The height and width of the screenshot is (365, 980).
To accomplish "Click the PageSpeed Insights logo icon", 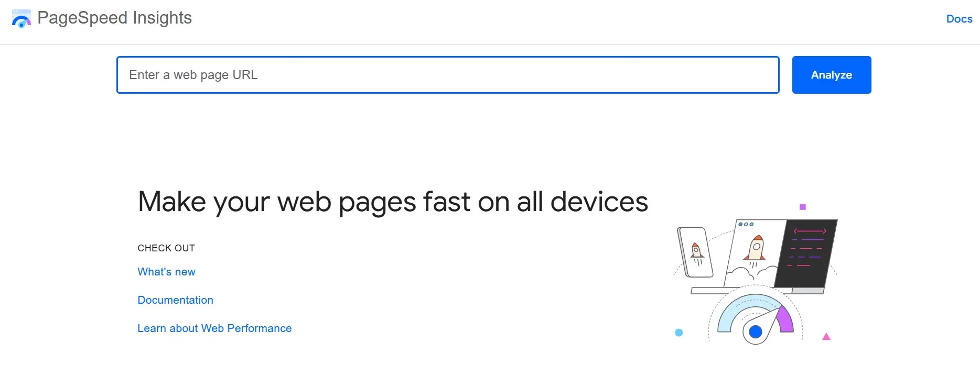I will pos(21,19).
